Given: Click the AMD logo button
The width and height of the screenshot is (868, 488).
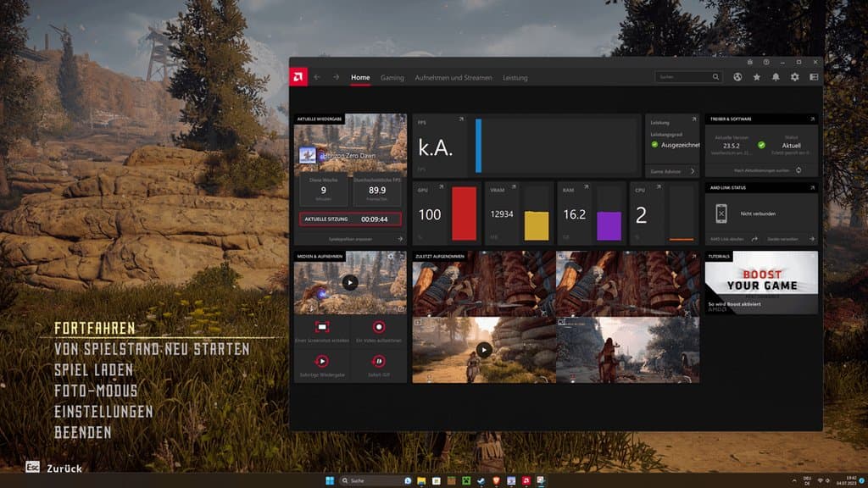Looking at the screenshot, I should pos(298,77).
